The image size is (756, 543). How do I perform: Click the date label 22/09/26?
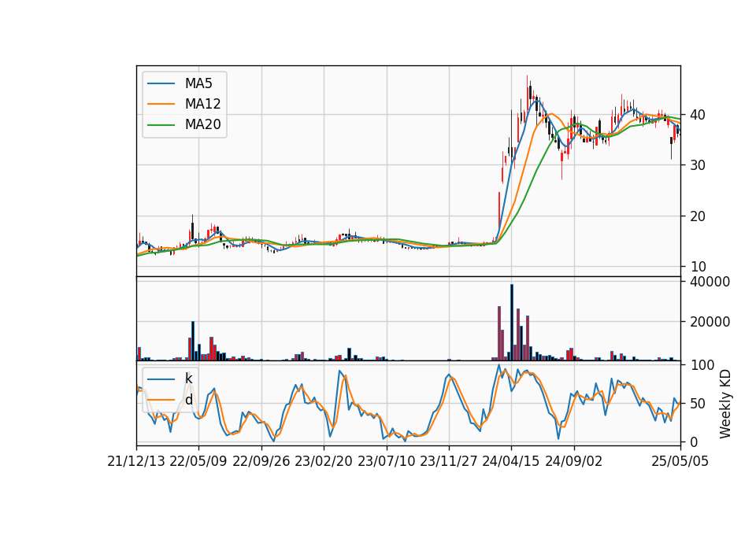point(261,461)
